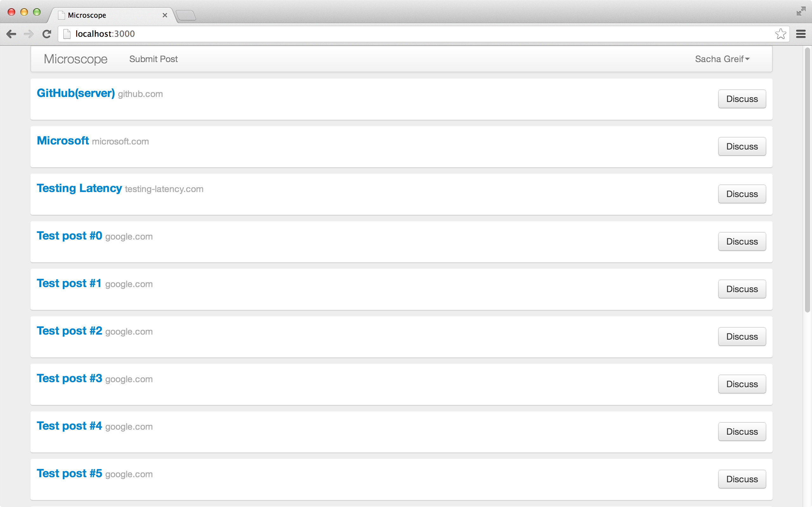Click the vertical page scrollbar thumb
812x507 pixels.
pos(807,180)
